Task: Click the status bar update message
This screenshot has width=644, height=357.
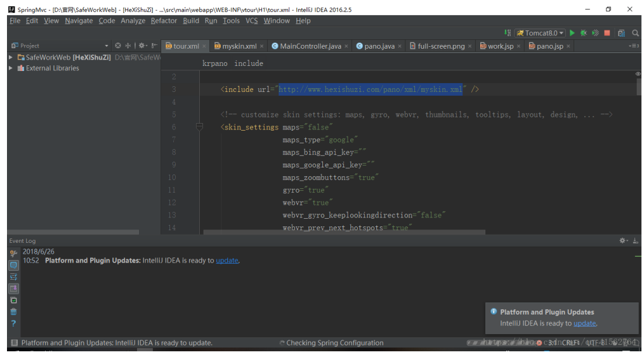Action: [117, 342]
